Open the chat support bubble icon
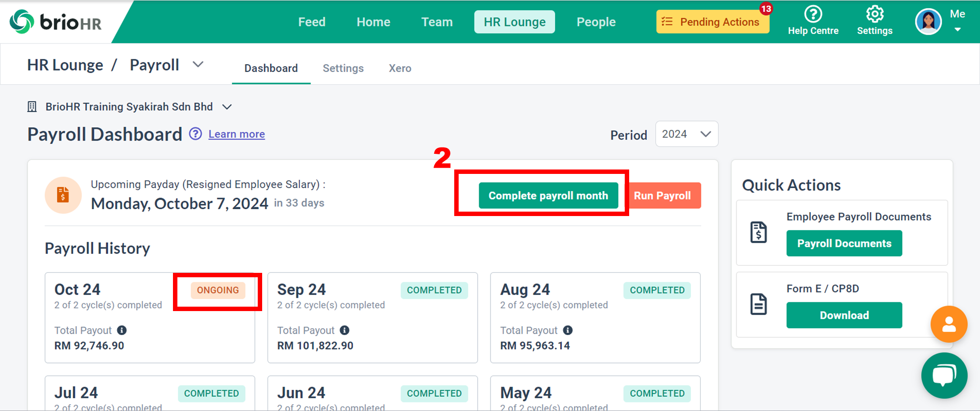This screenshot has width=980, height=411. [944, 376]
